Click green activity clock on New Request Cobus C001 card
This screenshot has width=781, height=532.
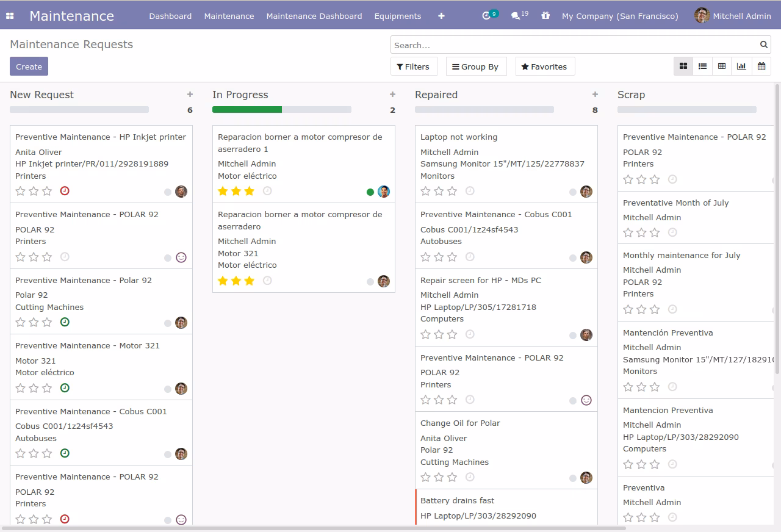pos(65,453)
